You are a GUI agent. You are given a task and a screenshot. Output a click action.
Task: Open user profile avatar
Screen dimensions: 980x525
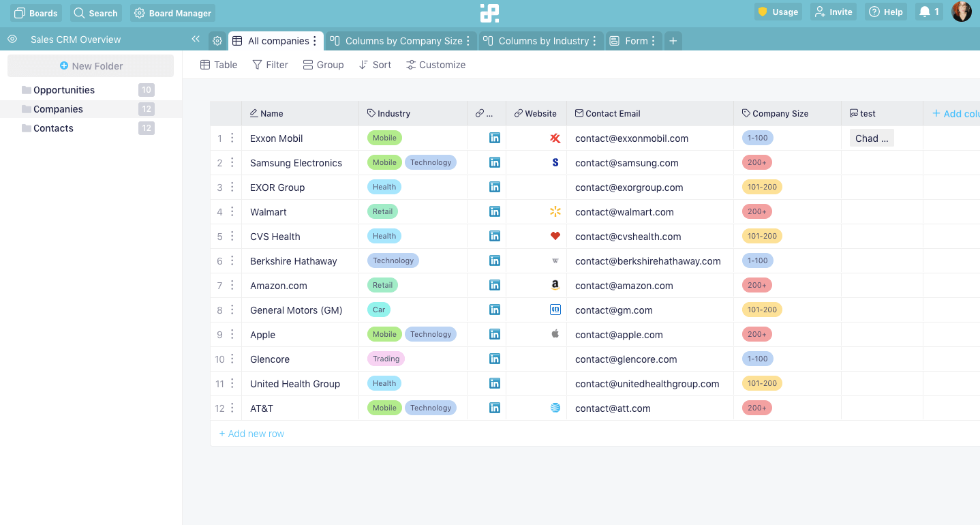tap(962, 12)
